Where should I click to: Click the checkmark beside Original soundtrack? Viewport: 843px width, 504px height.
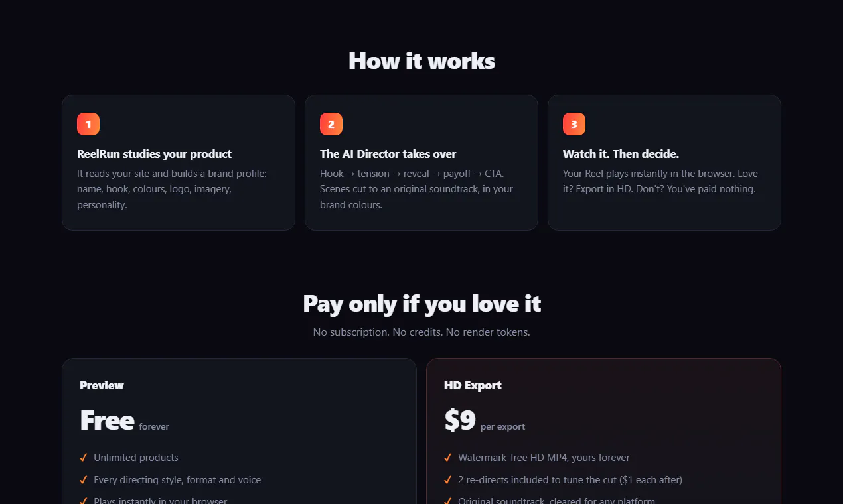click(x=448, y=501)
